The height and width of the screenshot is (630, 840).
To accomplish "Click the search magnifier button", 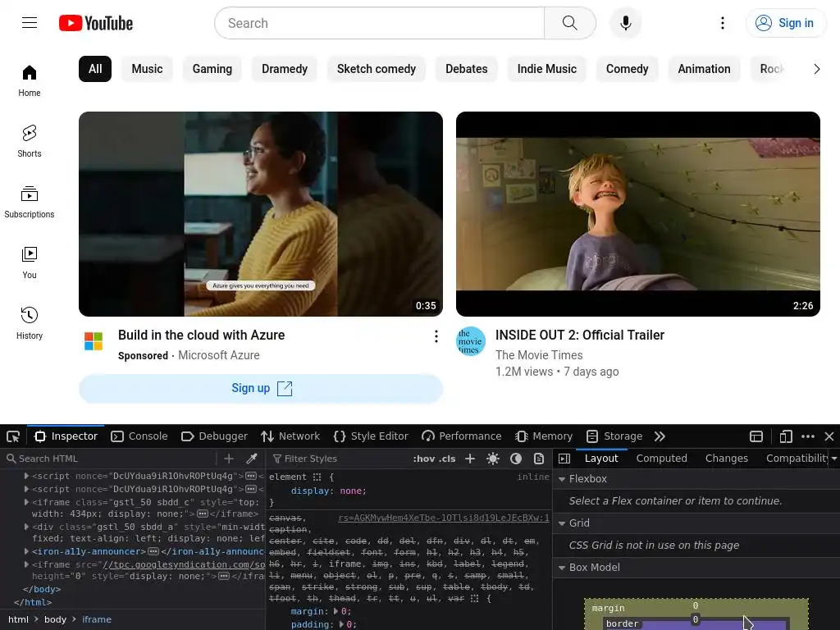I will tap(570, 23).
